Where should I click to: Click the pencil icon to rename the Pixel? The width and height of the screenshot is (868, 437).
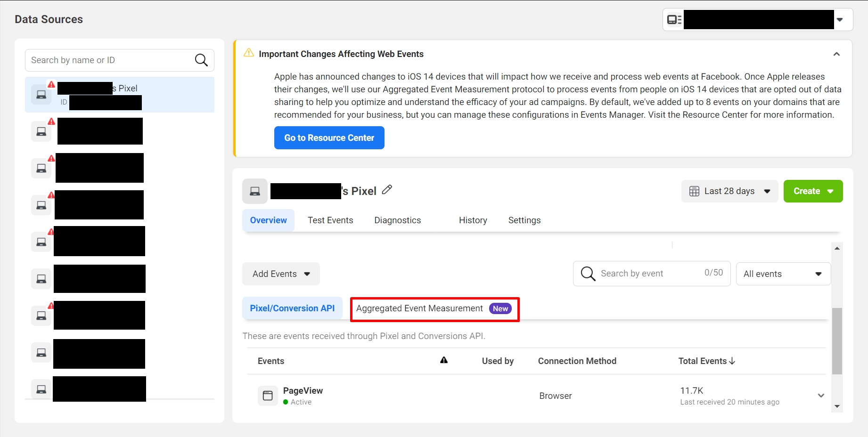387,190
